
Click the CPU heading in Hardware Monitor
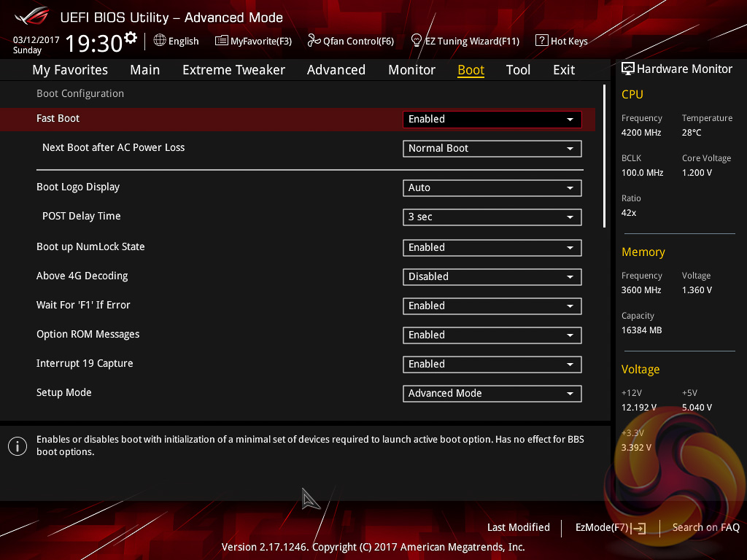(632, 94)
